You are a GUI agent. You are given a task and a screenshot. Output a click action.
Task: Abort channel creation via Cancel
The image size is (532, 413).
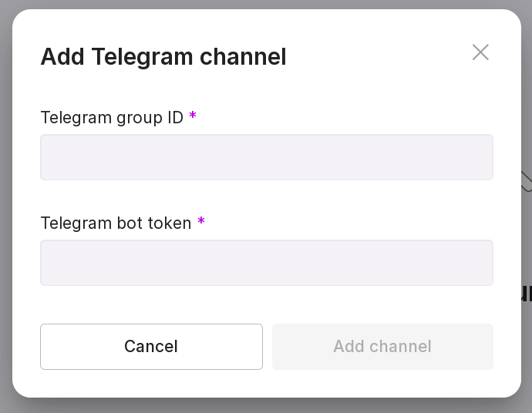coord(151,347)
